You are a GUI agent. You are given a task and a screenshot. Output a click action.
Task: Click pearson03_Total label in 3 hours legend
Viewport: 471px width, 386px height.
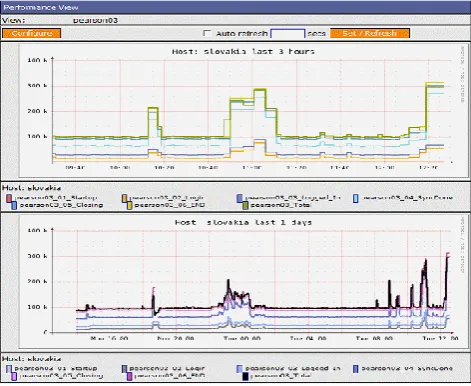point(280,205)
